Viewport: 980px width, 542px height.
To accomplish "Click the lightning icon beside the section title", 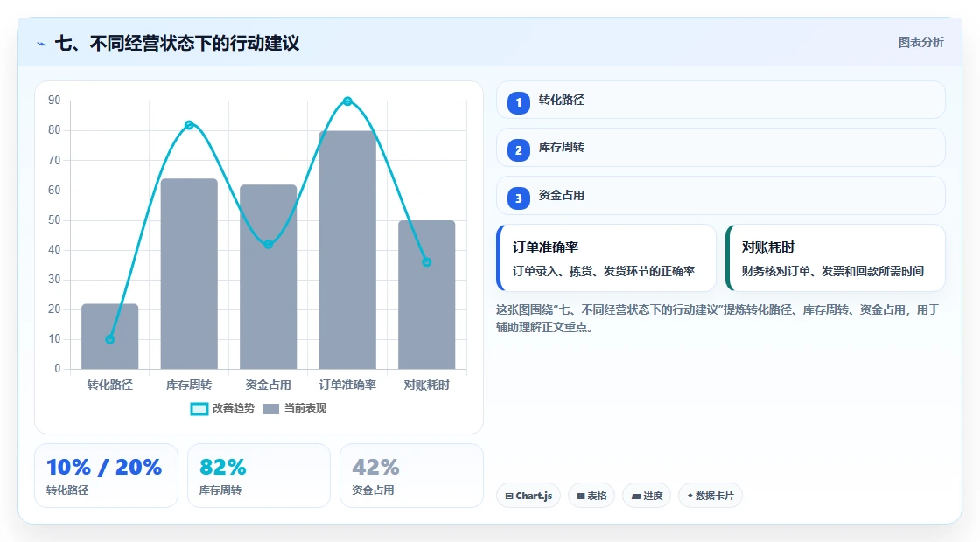I will 42,45.
